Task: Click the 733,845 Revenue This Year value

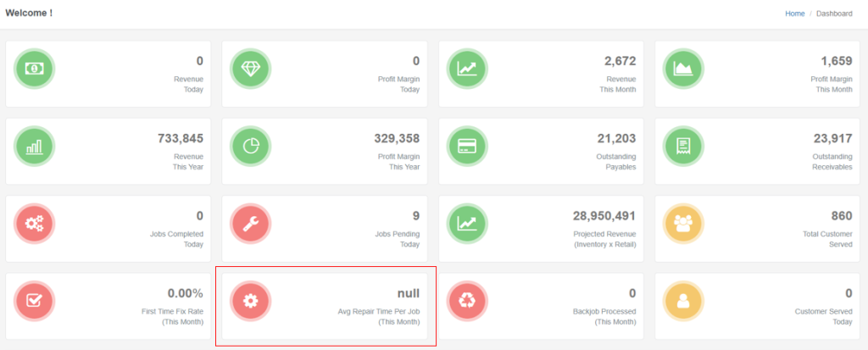Action: (x=180, y=138)
